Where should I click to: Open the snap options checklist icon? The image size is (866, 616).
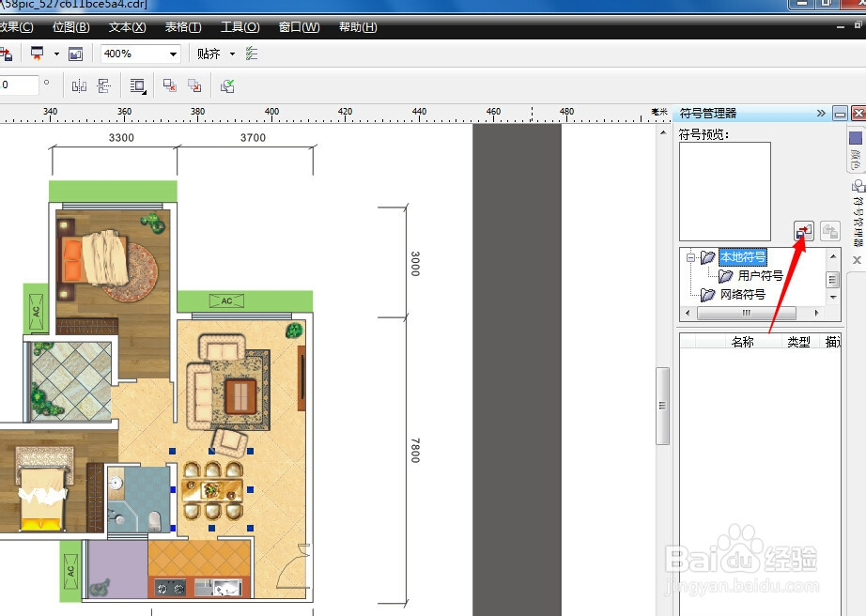[252, 54]
